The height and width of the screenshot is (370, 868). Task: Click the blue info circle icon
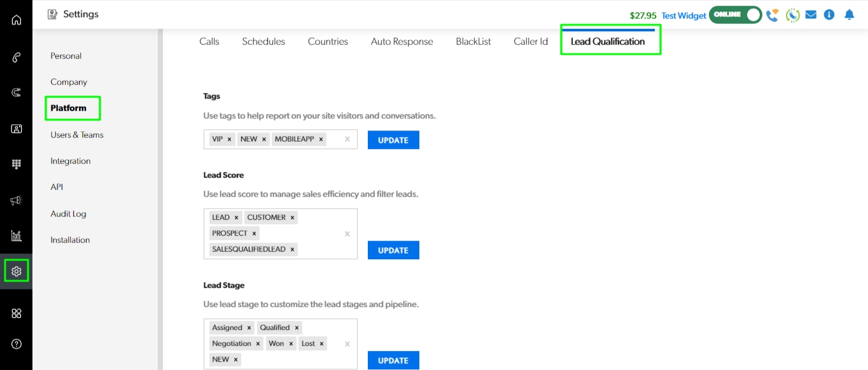pos(829,15)
